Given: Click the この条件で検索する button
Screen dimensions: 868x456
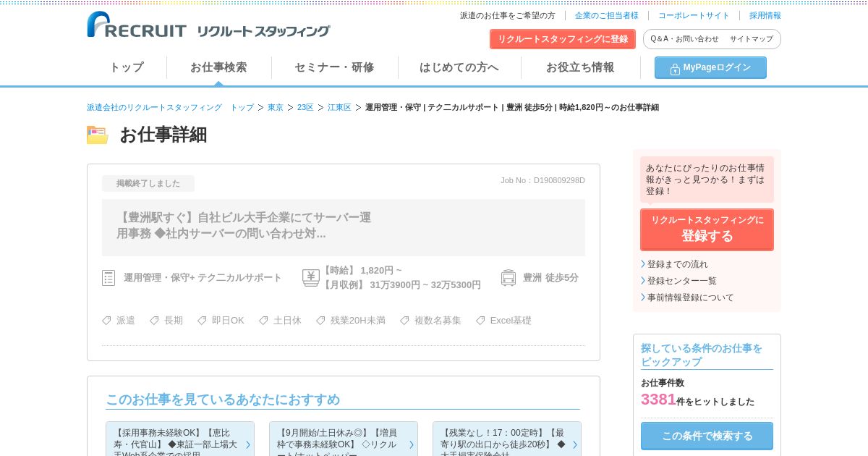Looking at the screenshot, I should pyautogui.click(x=707, y=436).
